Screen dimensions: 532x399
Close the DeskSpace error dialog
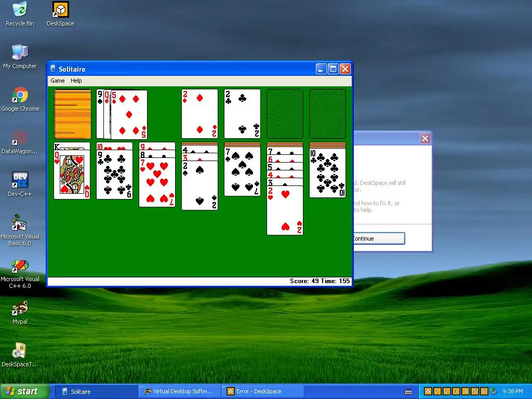425,138
